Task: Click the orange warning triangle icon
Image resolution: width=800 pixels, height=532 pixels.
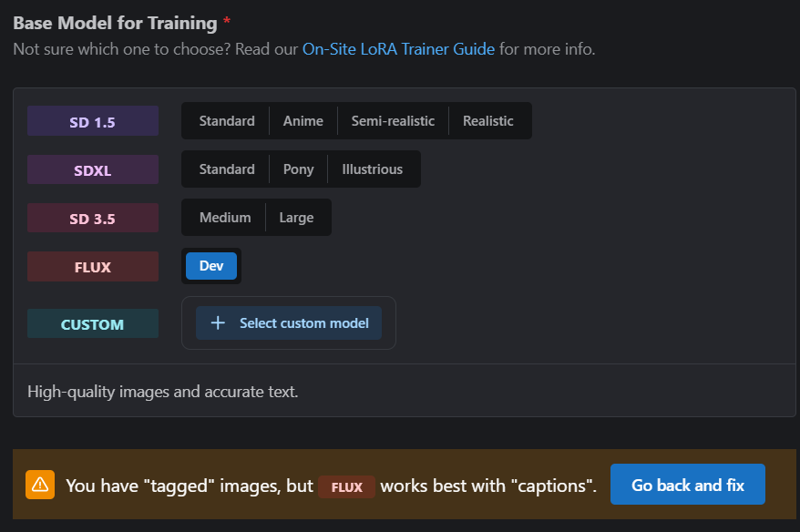Action: [40, 485]
